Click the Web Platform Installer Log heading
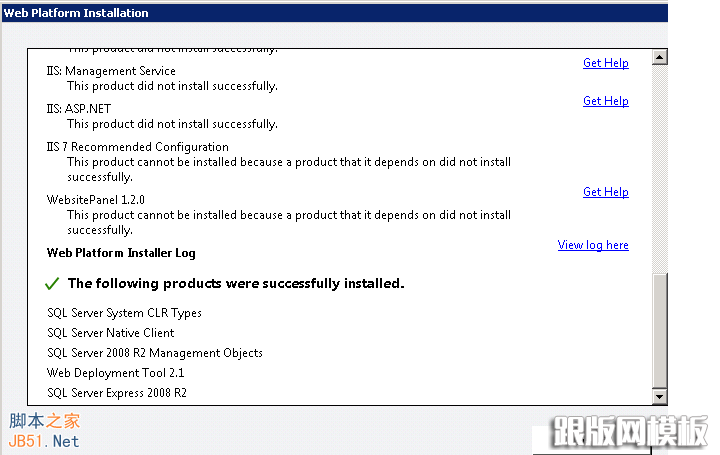 pyautogui.click(x=121, y=253)
